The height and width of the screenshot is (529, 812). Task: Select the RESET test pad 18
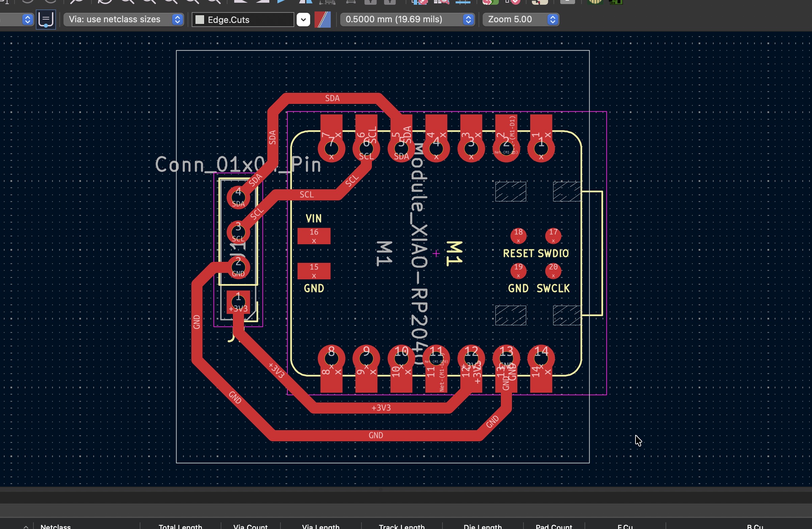(518, 236)
